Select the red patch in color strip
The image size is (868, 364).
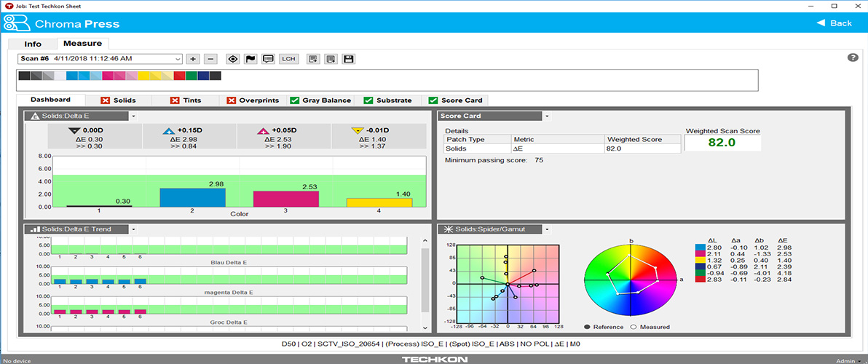click(179, 75)
